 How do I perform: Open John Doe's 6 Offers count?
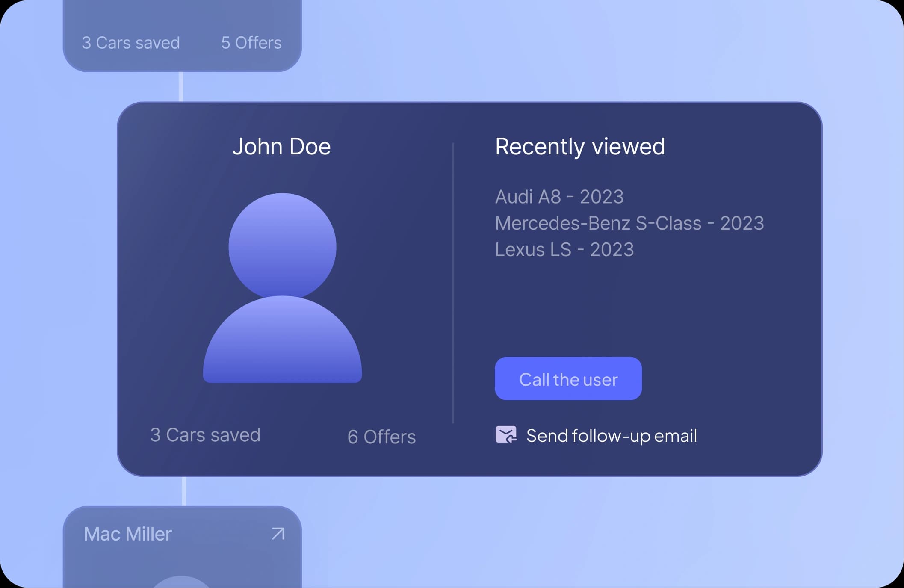[x=381, y=437]
